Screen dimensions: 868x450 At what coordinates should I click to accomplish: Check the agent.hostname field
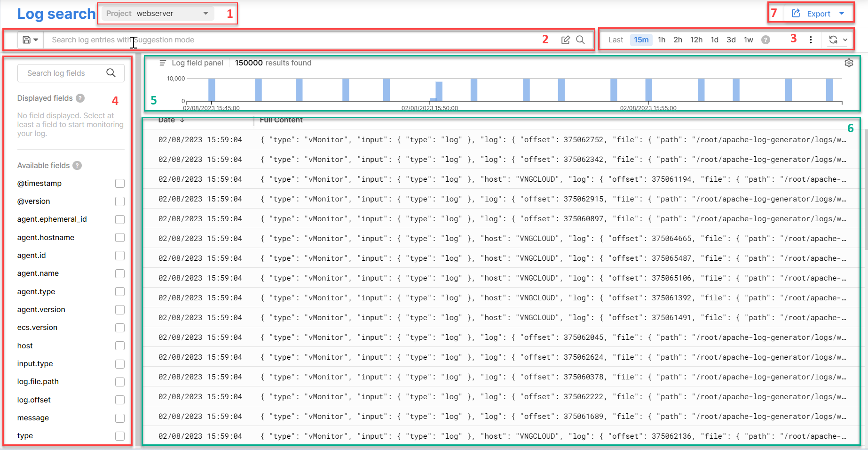[120, 238]
